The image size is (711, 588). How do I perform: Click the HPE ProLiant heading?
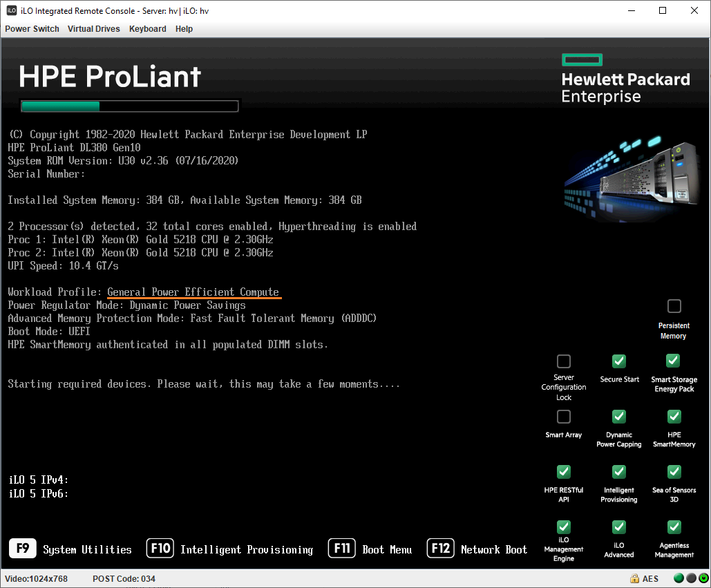pos(110,76)
